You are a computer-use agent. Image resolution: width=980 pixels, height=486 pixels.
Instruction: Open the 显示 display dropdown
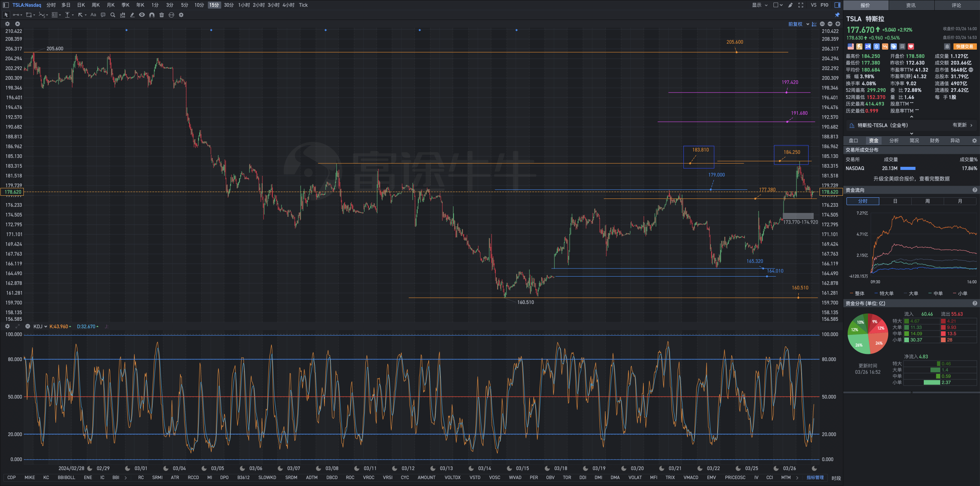pyautogui.click(x=760, y=5)
